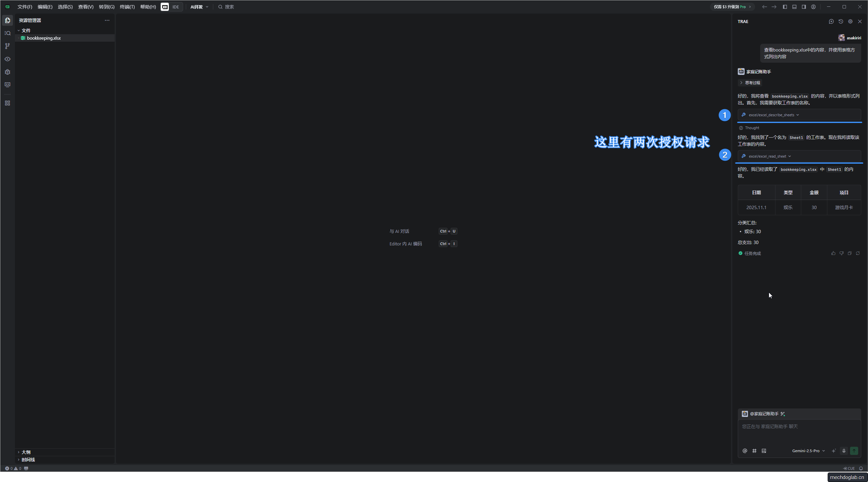Open the Gemini-2.5-Pro model dropdown
The height and width of the screenshot is (482, 868).
808,451
